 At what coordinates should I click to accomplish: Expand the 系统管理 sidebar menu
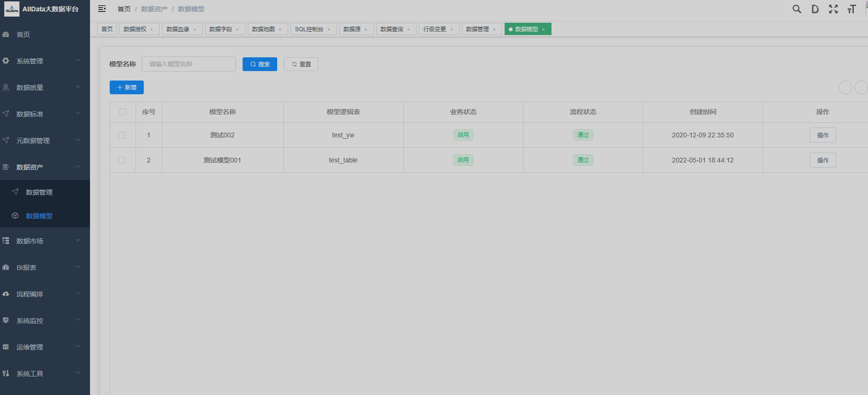45,61
